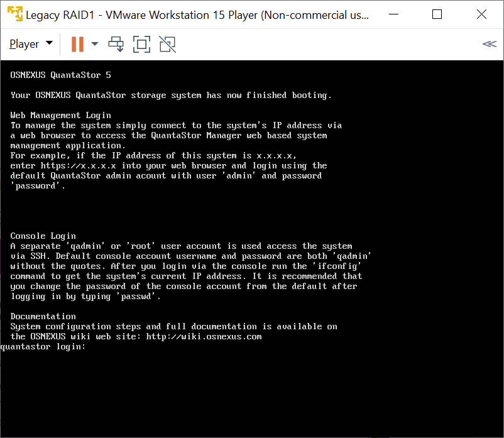504x438 pixels.
Task: Enter full screen mode icon
Action: pyautogui.click(x=142, y=44)
